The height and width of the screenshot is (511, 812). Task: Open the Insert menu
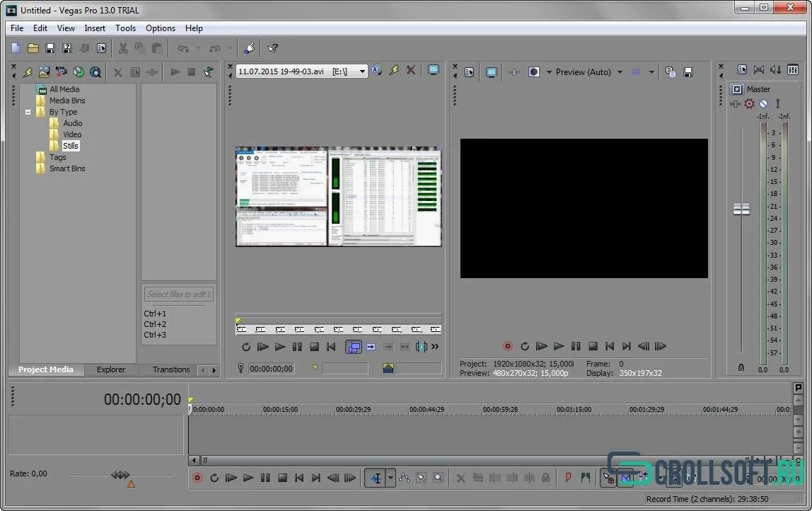(x=95, y=28)
